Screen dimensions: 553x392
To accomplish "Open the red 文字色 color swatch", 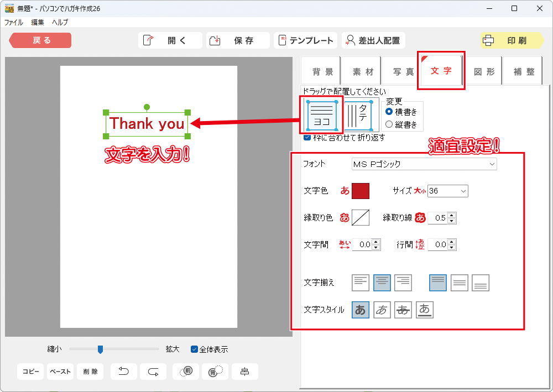I will (x=360, y=191).
